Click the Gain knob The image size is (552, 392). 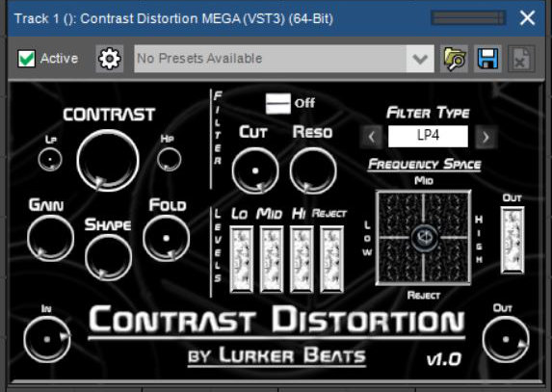pos(50,238)
